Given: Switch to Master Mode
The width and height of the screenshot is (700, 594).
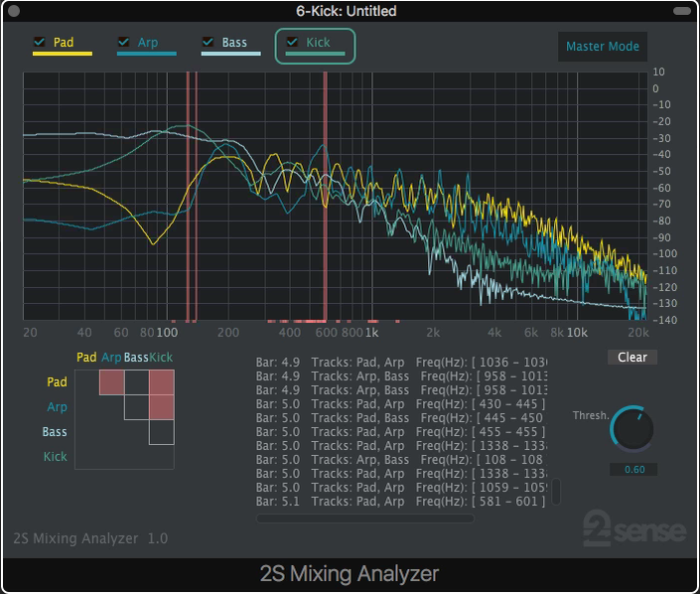Looking at the screenshot, I should click(x=603, y=47).
